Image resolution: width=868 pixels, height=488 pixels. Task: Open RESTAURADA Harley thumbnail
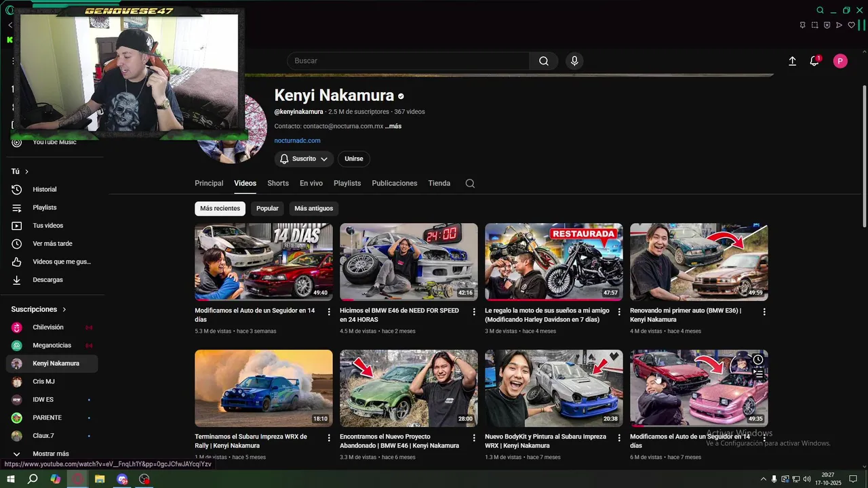click(554, 262)
